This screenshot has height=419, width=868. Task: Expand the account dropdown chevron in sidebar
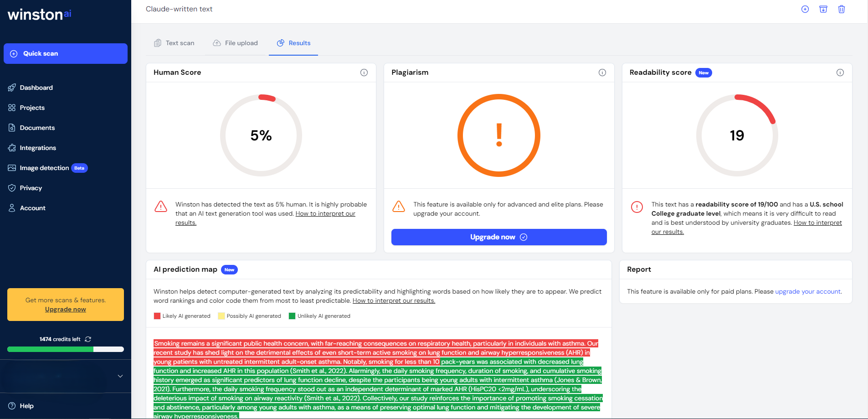(120, 376)
